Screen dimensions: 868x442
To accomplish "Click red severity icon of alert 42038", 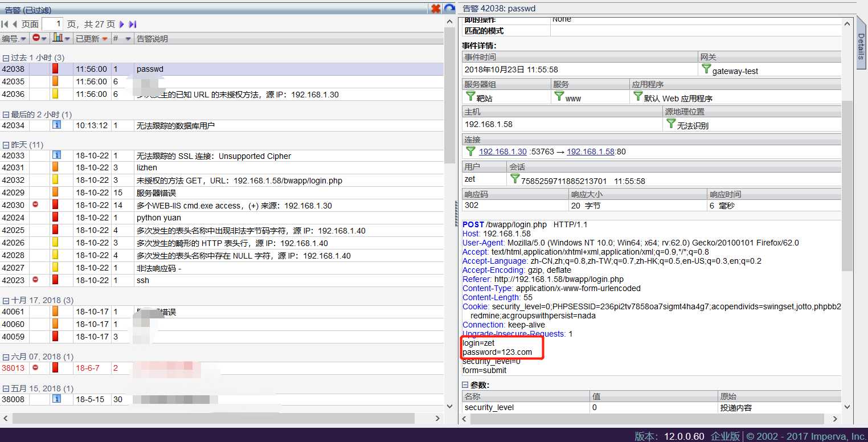I will 55,68.
